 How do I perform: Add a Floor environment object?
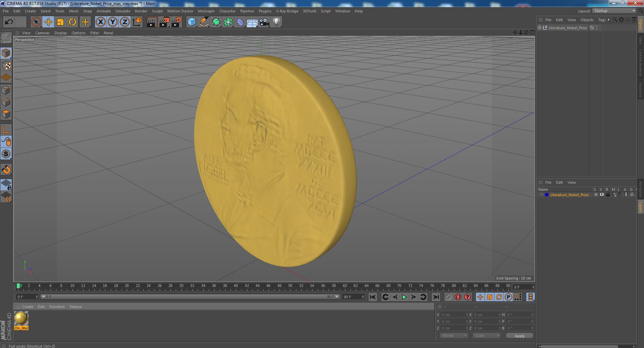point(252,22)
